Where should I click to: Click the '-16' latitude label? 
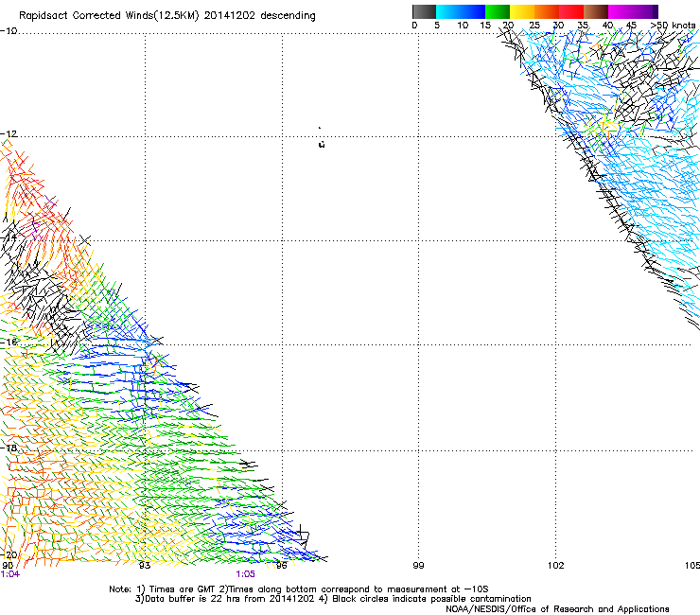click(x=9, y=343)
